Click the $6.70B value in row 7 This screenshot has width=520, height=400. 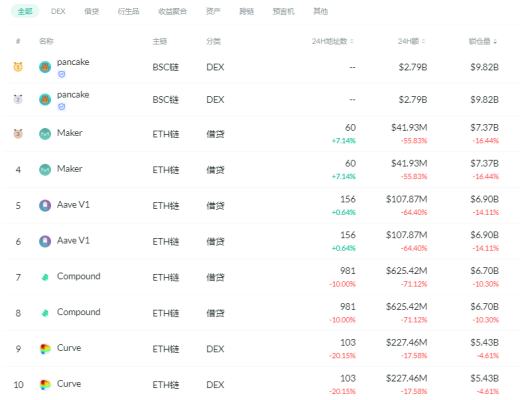point(484,271)
